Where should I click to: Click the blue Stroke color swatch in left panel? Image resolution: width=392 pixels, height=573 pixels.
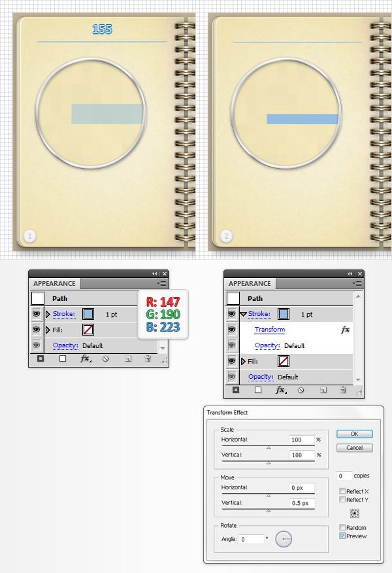(88, 314)
